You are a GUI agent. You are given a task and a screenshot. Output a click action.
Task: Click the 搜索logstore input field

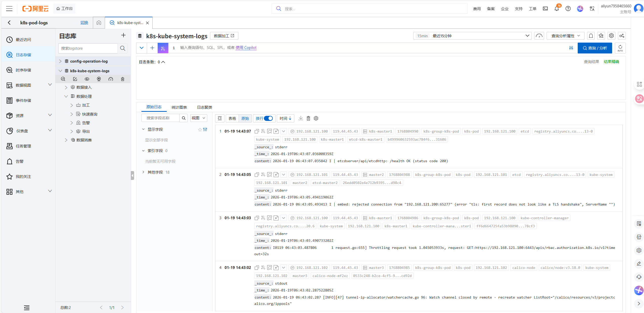point(88,48)
